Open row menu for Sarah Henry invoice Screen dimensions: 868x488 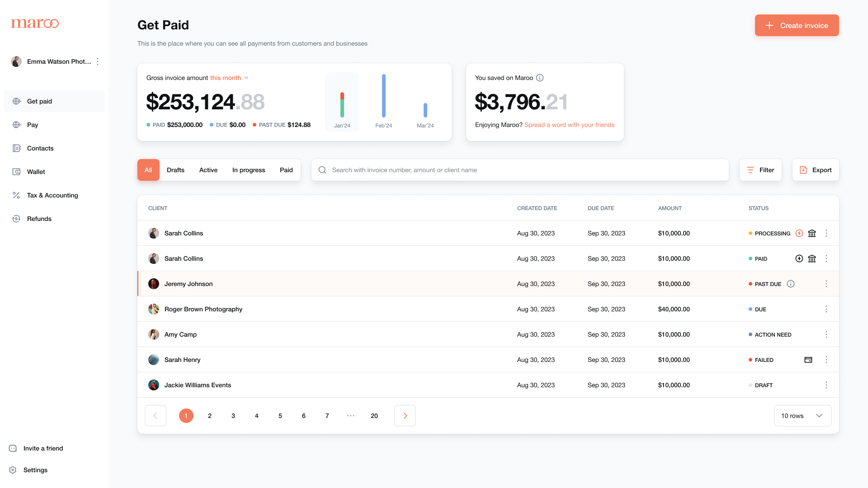(826, 360)
